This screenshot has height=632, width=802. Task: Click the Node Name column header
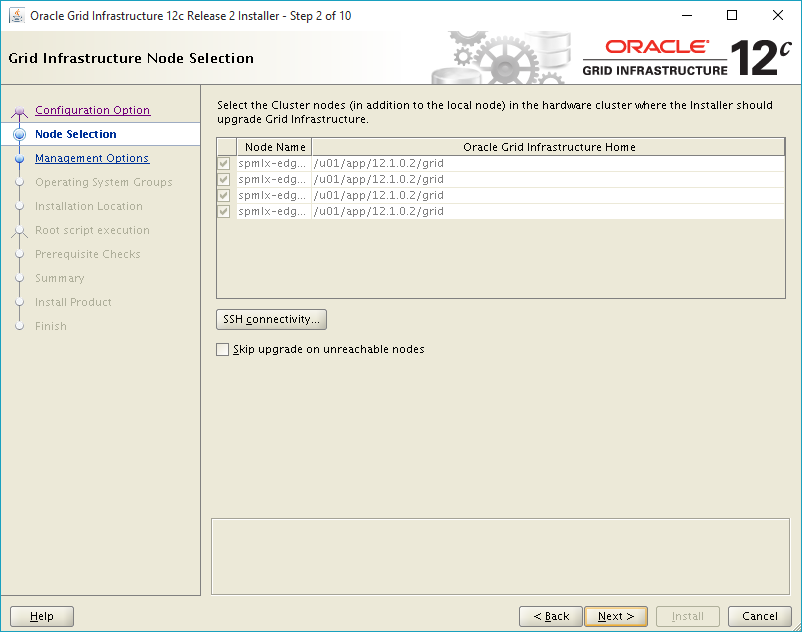point(275,147)
